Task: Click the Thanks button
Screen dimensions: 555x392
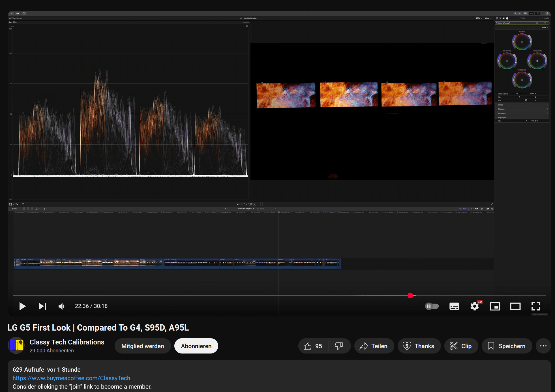Action: pyautogui.click(x=419, y=346)
